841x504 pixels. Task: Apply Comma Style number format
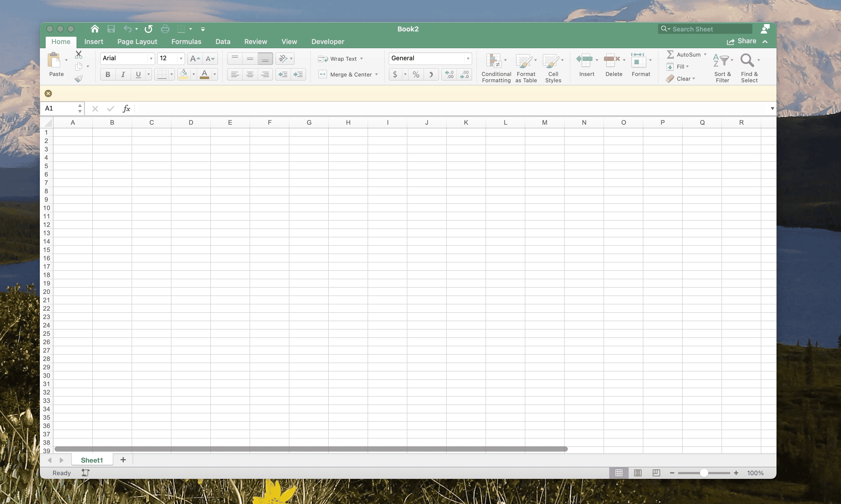[x=431, y=74]
